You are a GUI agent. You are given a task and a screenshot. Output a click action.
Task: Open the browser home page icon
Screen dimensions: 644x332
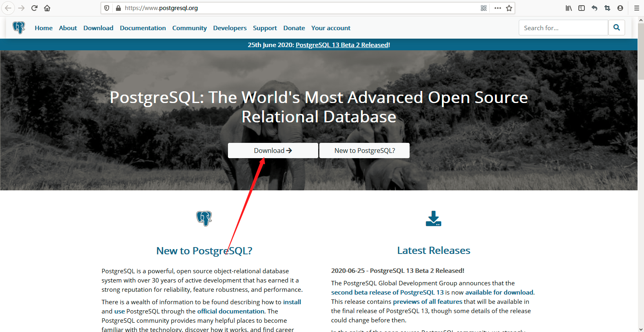47,8
